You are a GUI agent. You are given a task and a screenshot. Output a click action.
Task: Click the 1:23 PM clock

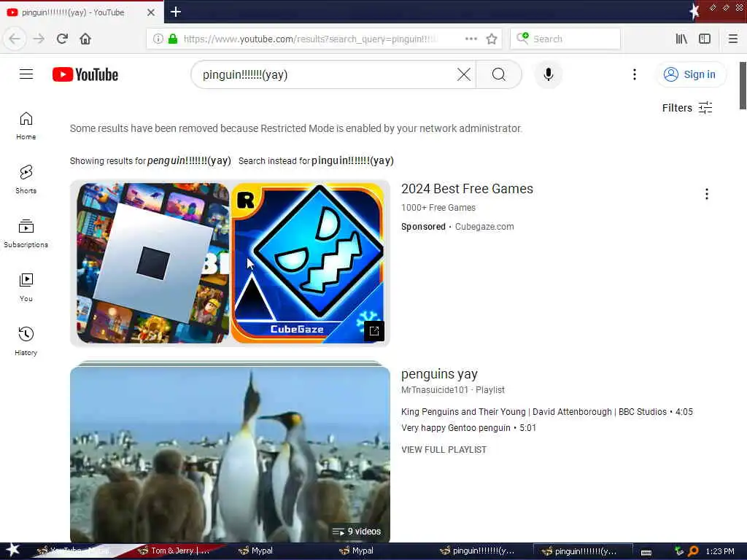[720, 551]
